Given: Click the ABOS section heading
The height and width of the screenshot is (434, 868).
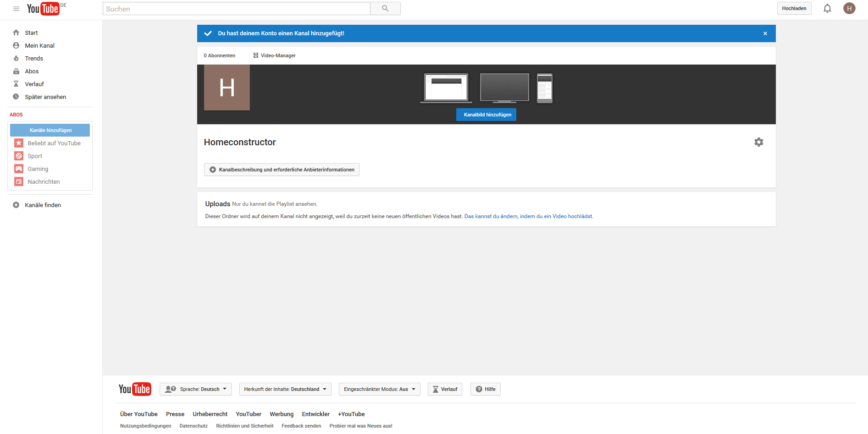Looking at the screenshot, I should point(16,115).
